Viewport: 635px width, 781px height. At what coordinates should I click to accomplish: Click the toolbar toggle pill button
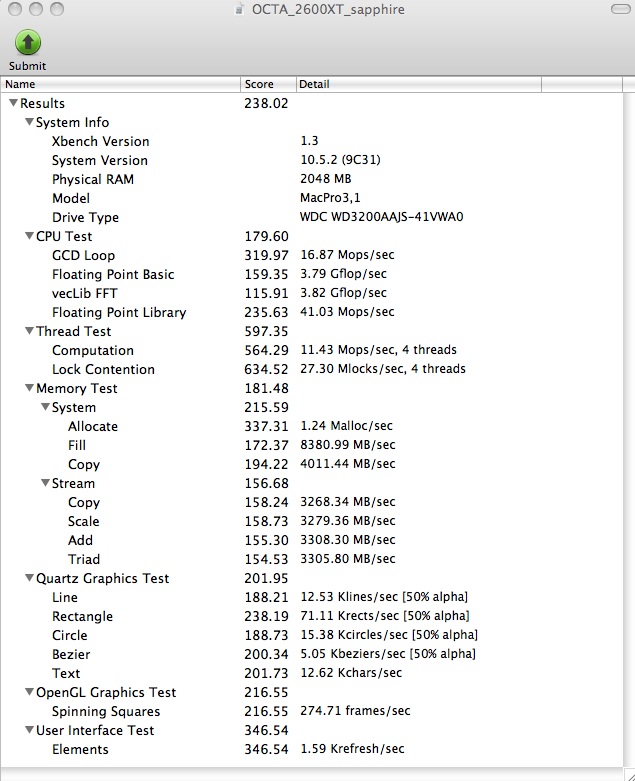tap(620, 9)
